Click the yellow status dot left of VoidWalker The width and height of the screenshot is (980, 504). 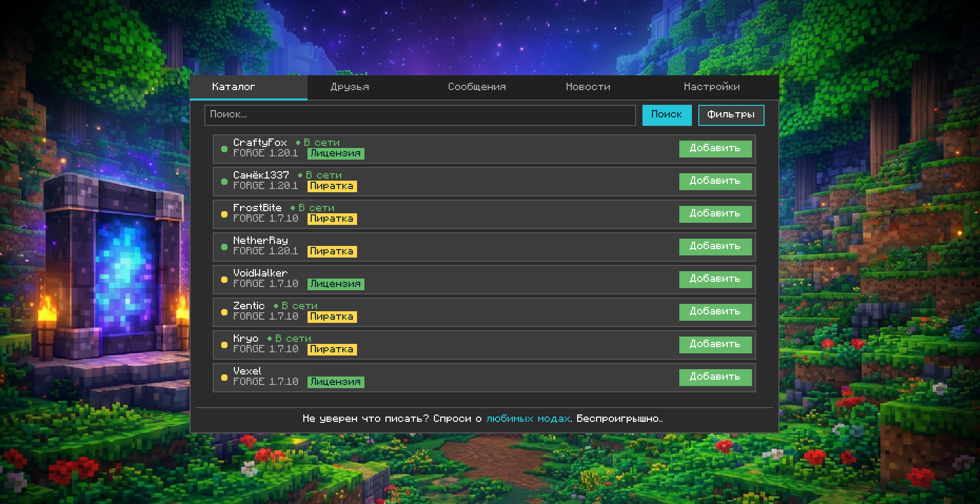coord(224,280)
